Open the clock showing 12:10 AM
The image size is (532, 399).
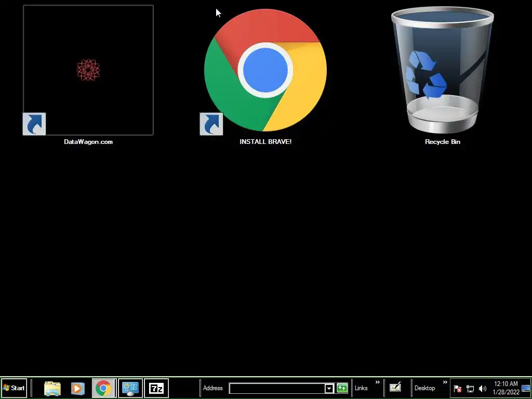(x=506, y=388)
